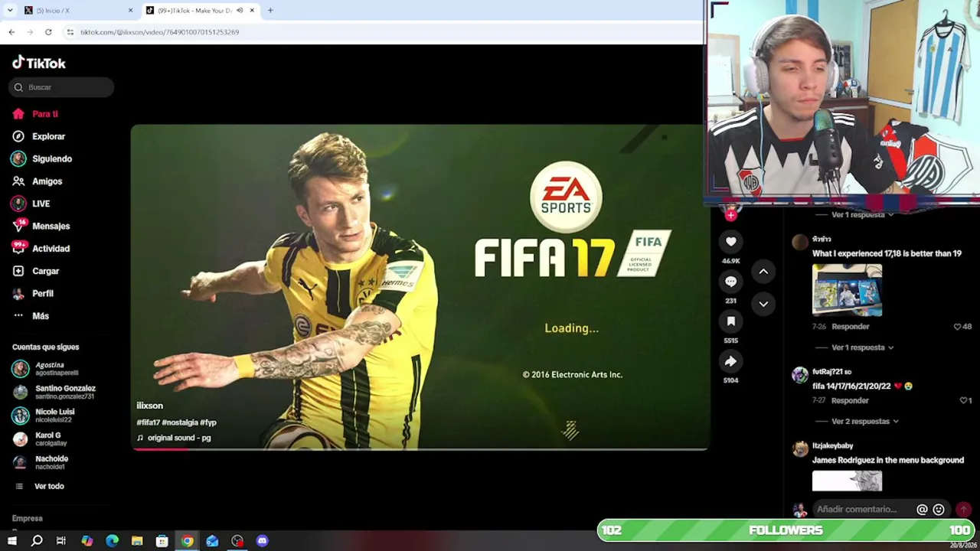Like the FIFA 17 video with heart icon
This screenshot has height=551, width=980.
tap(730, 242)
